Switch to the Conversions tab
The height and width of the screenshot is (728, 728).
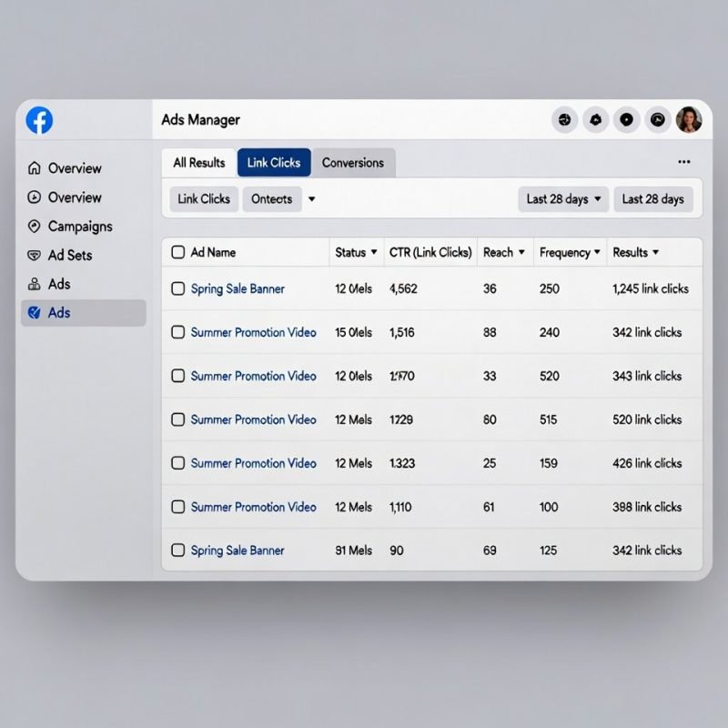(353, 163)
